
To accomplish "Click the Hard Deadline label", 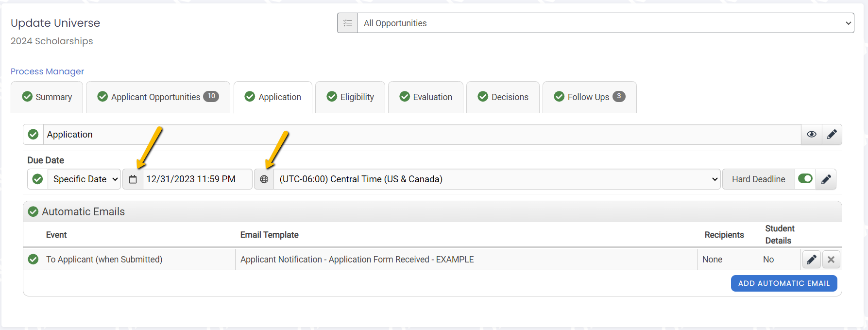I will [758, 179].
